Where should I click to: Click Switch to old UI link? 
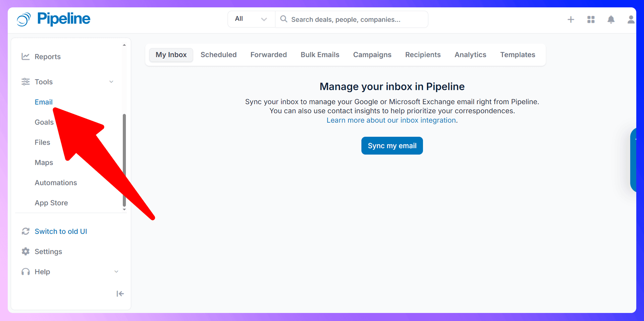pos(61,231)
